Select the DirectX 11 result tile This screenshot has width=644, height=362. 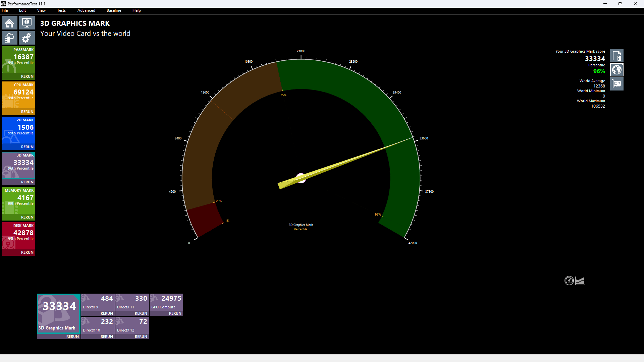coord(132,302)
